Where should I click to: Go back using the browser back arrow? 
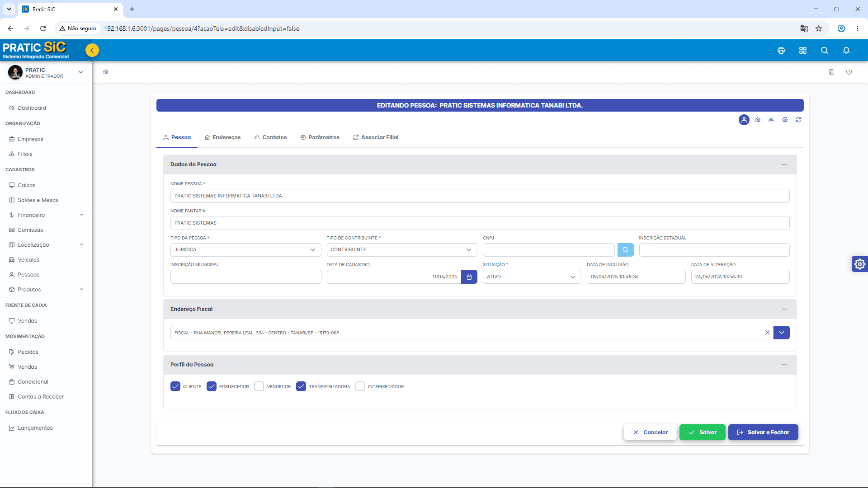[x=10, y=28]
